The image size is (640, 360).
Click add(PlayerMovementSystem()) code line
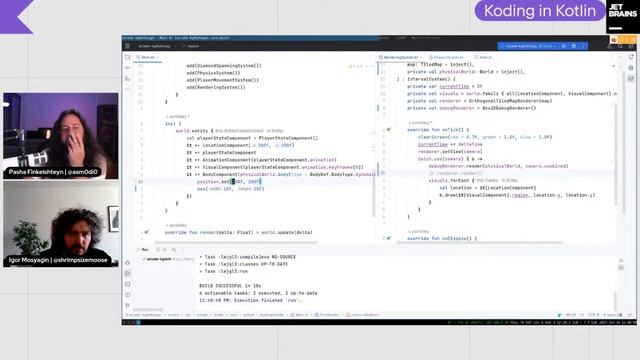223,80
